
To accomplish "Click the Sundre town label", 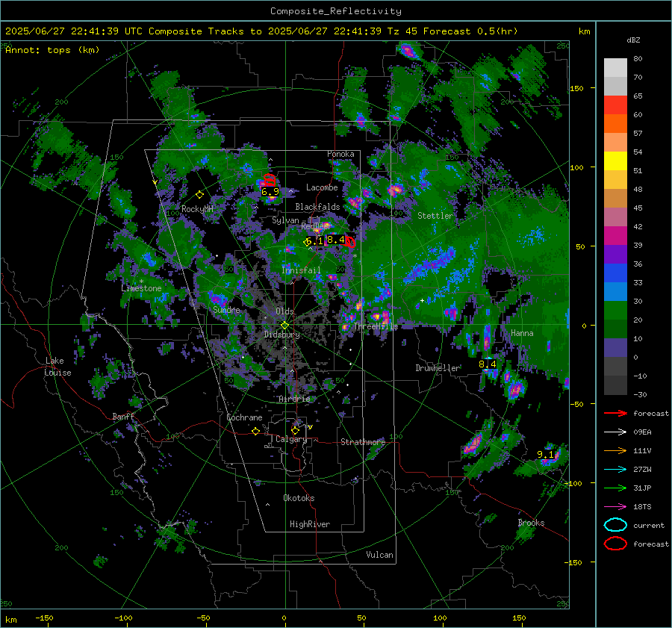I will tap(226, 309).
